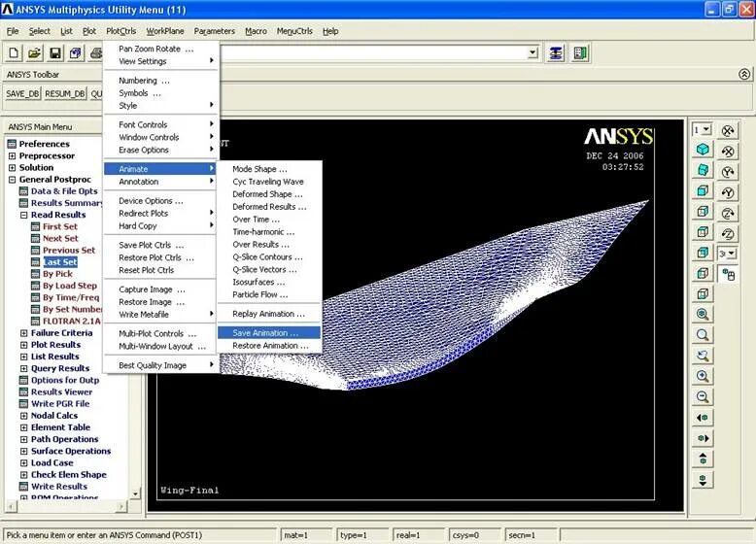
Task: Pan the model down
Action: tap(703, 480)
